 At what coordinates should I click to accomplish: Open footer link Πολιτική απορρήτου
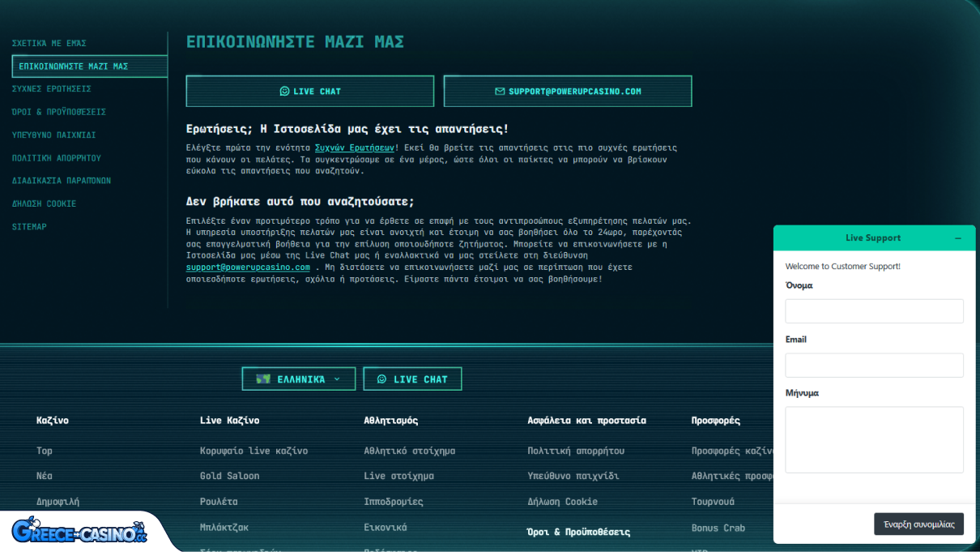tap(576, 451)
